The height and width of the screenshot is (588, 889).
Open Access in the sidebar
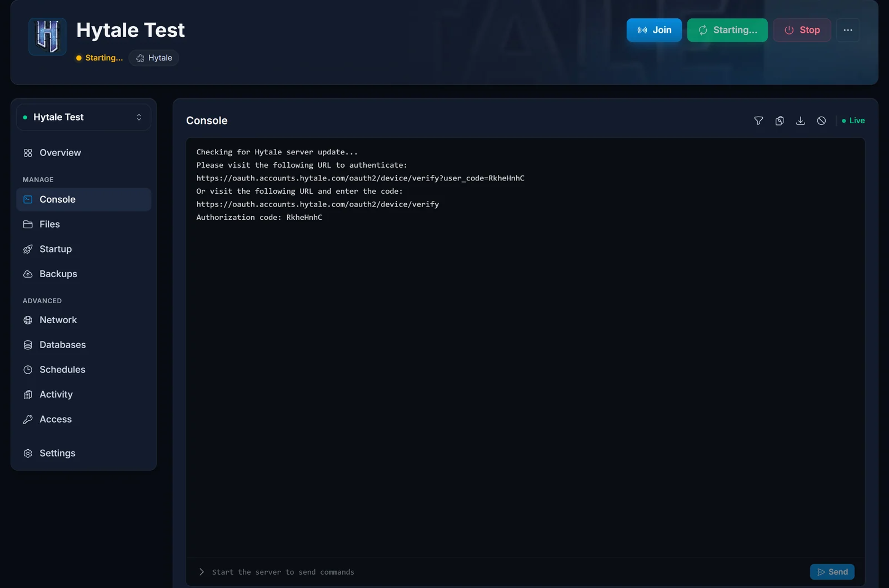[x=84, y=419]
